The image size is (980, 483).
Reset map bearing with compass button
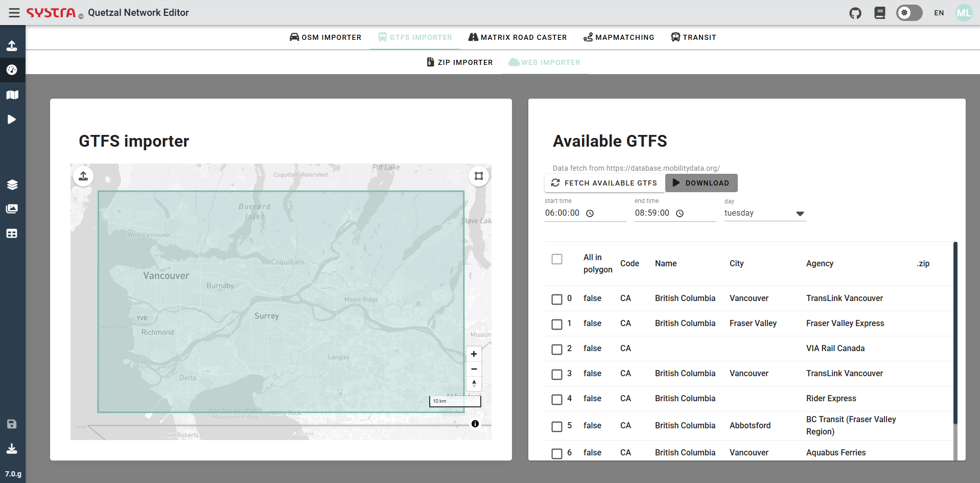click(474, 384)
